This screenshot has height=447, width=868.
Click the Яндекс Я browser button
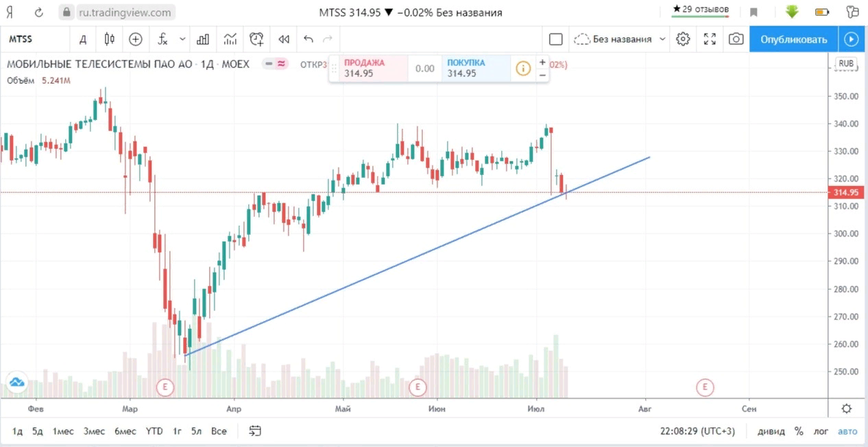11,12
